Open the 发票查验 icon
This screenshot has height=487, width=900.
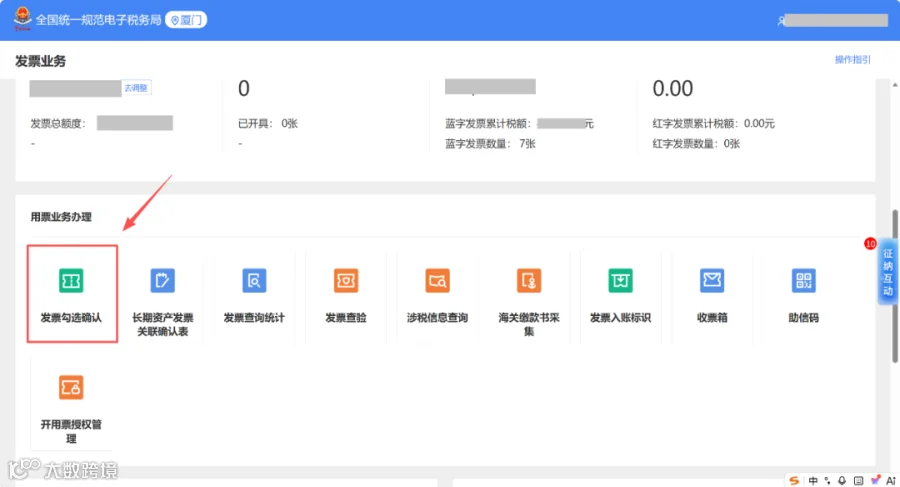tap(346, 281)
